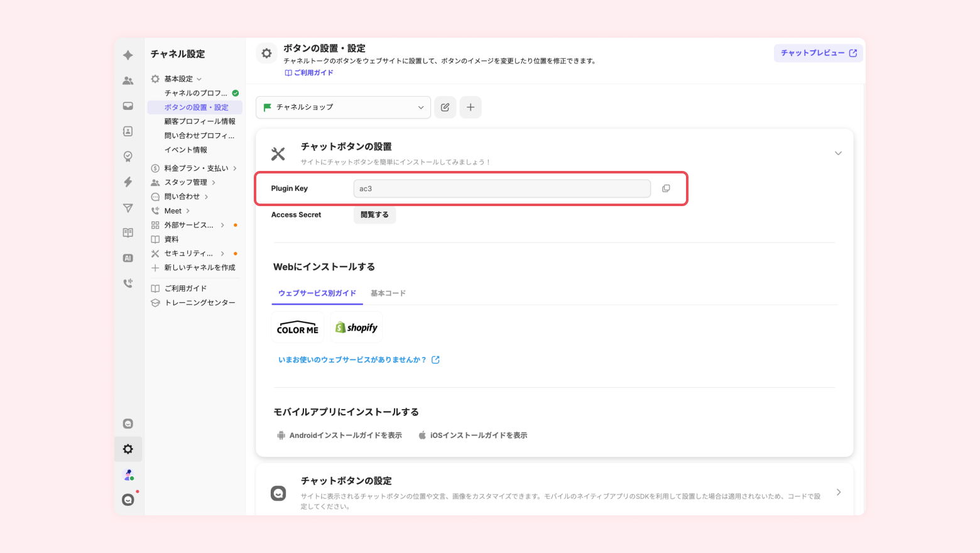Open the Shopify install guide
This screenshot has width=980, height=553.
(x=356, y=327)
